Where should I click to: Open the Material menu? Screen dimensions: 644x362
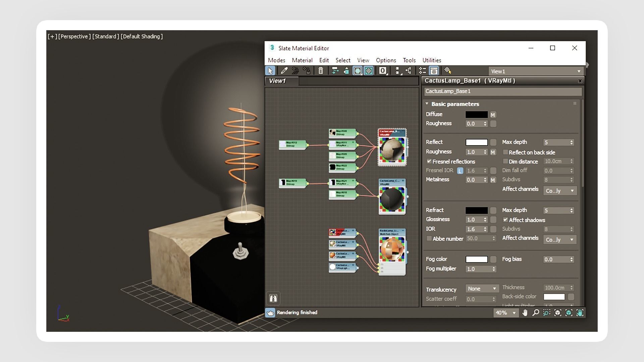[302, 60]
